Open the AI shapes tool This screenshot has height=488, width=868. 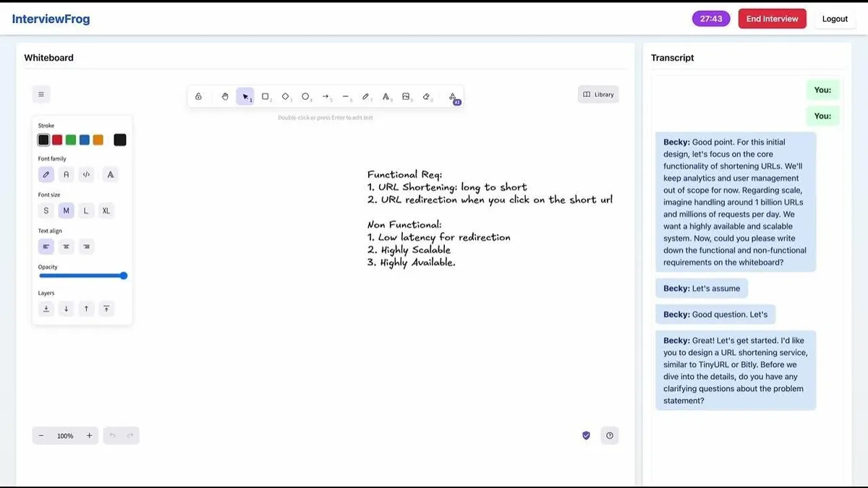point(452,95)
